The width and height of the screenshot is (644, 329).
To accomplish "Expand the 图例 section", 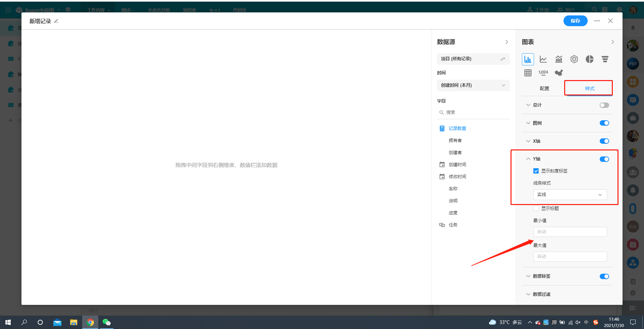I will point(528,123).
